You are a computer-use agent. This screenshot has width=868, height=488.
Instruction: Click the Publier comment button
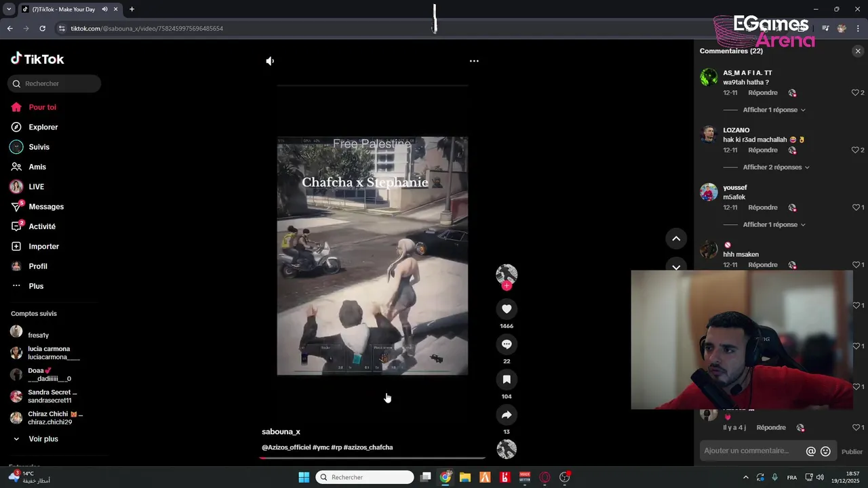(852, 452)
